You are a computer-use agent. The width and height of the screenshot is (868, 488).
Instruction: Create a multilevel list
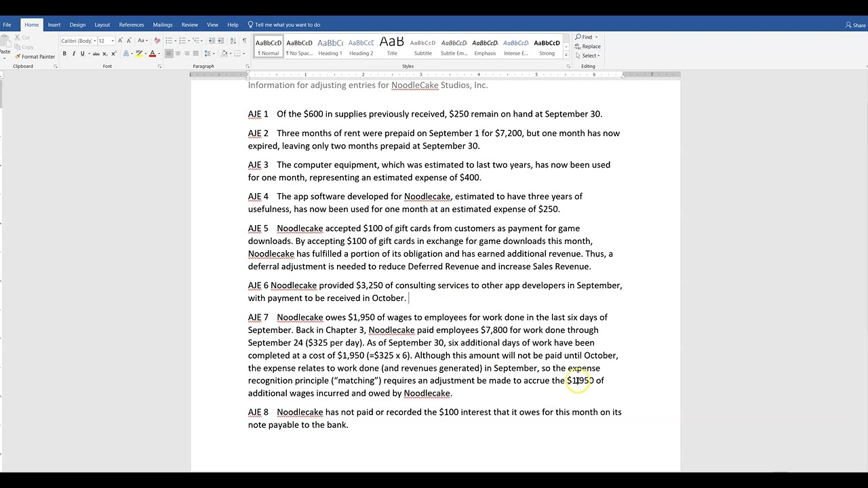pyautogui.click(x=196, y=41)
